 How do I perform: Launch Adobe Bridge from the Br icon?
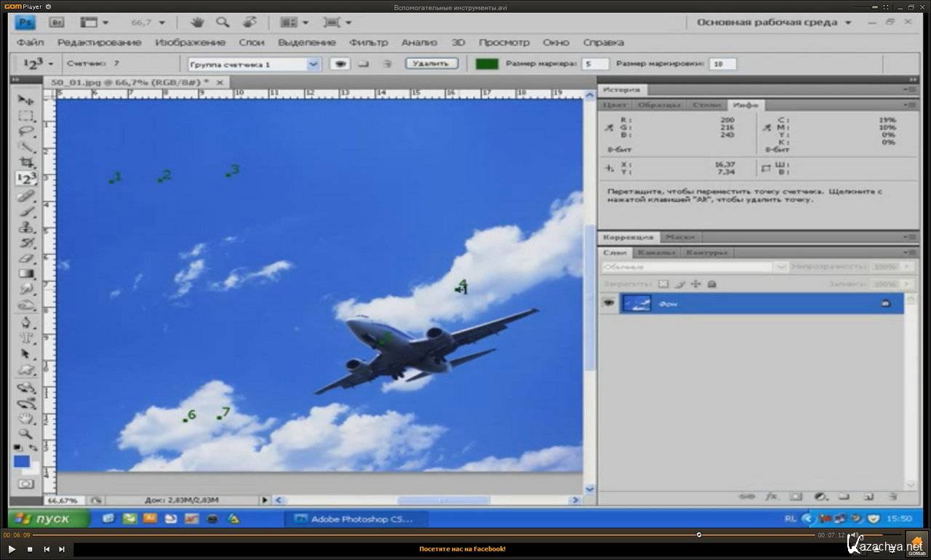coord(57,23)
